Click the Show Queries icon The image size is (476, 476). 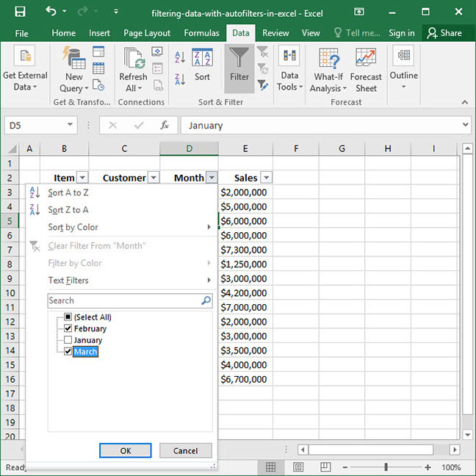(98, 51)
